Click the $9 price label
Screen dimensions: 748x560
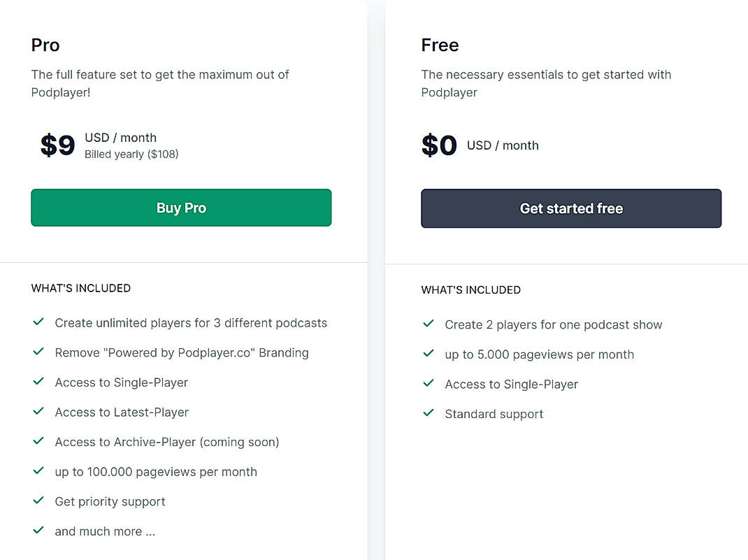click(57, 145)
